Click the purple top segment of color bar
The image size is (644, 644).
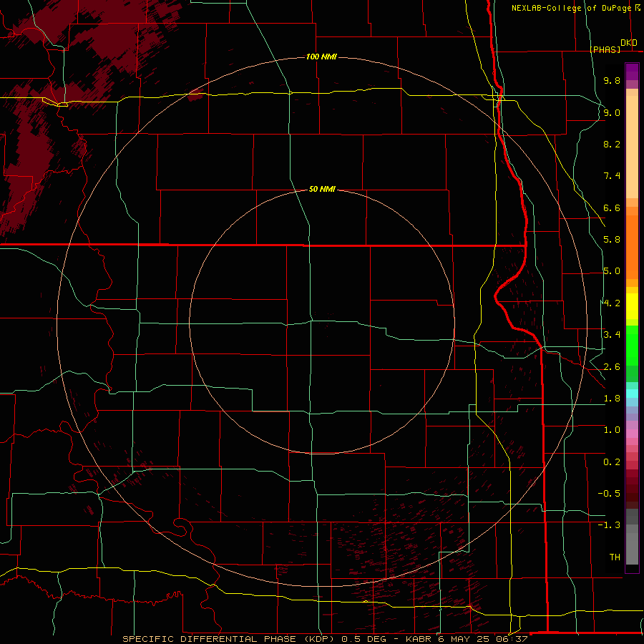click(632, 72)
